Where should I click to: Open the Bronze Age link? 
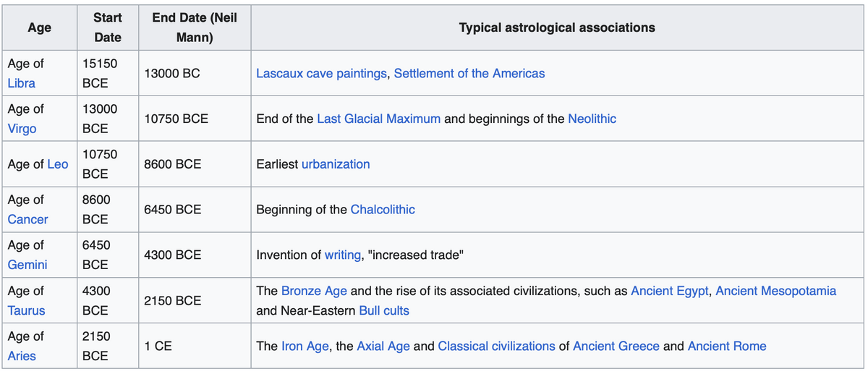(314, 291)
